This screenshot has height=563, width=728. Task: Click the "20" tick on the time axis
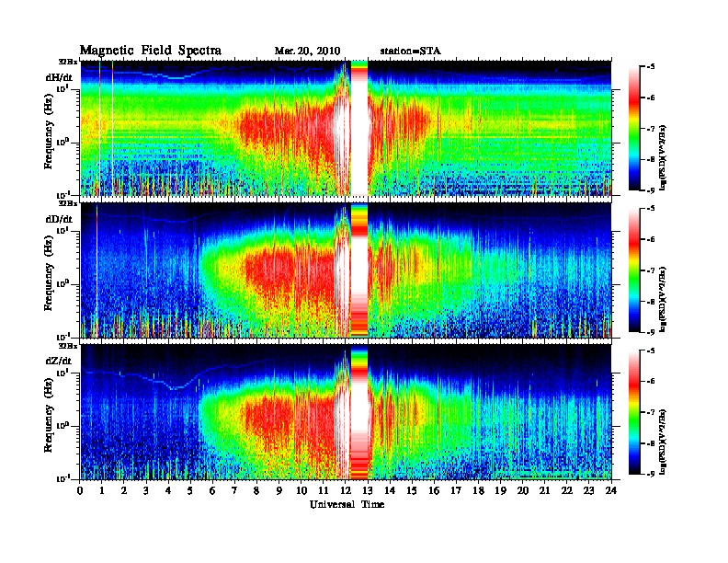click(x=523, y=490)
